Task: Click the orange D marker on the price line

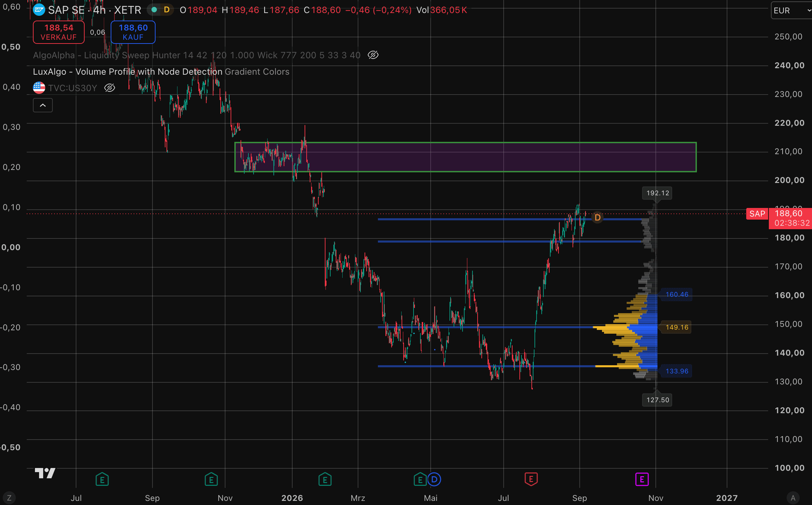Action: pyautogui.click(x=597, y=218)
